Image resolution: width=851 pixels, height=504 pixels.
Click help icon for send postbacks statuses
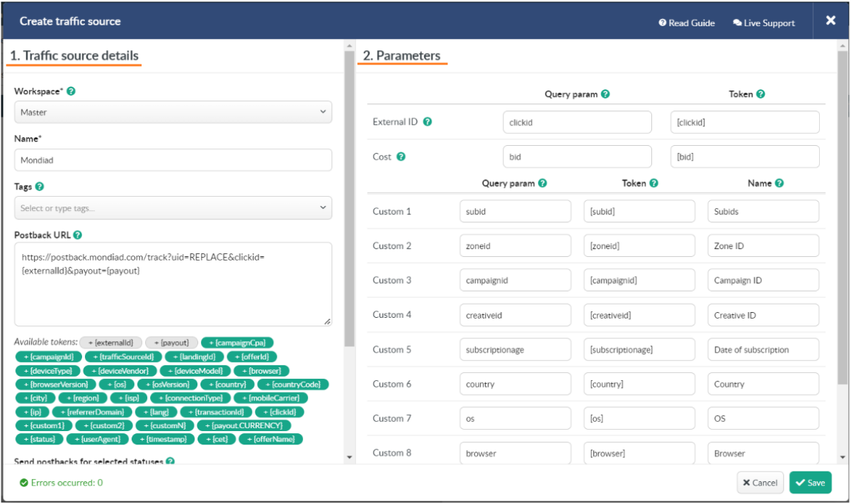(x=171, y=462)
